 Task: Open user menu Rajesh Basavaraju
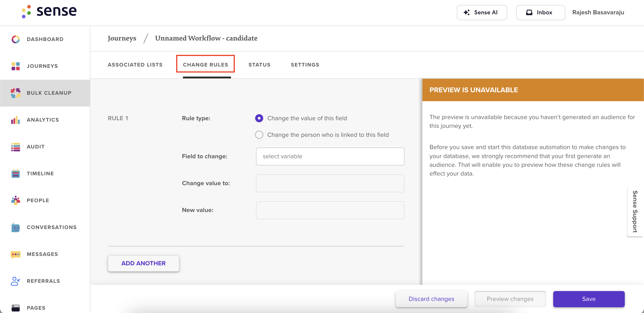tap(598, 13)
